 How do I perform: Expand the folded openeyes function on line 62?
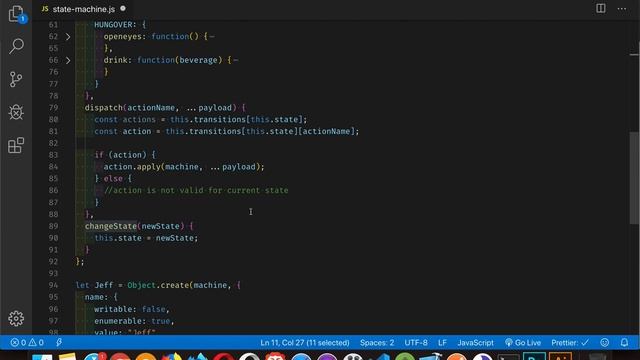coord(68,37)
